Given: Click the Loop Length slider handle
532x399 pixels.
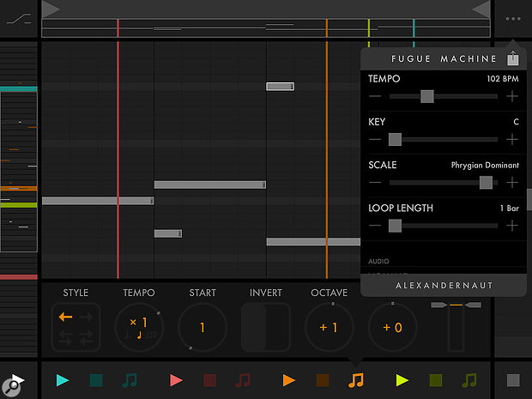Looking at the screenshot, I should coord(395,226).
